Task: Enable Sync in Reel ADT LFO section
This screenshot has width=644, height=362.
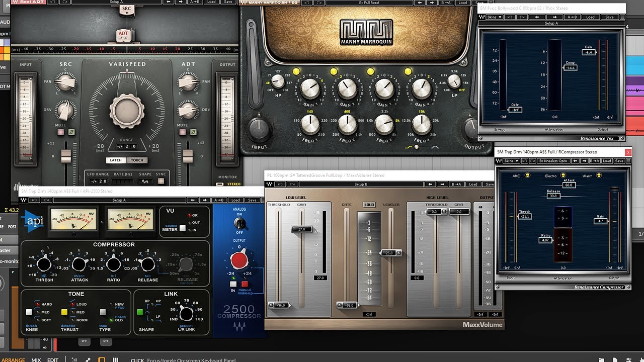Action: click(160, 181)
